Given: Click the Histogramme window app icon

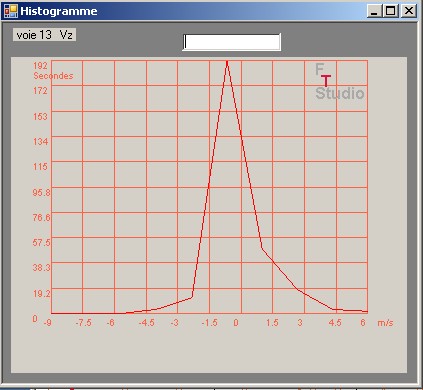Looking at the screenshot, I should [x=10, y=11].
